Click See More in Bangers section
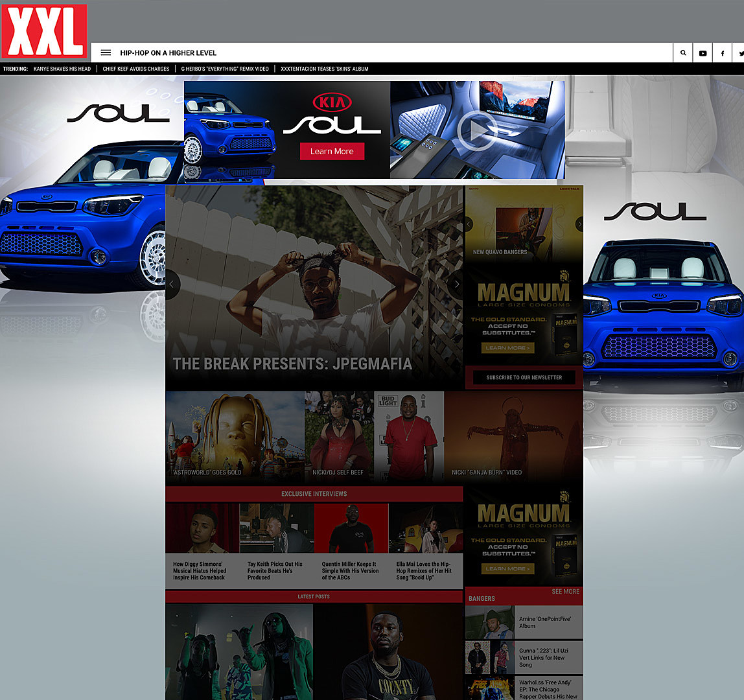Screen dimensions: 744x700 pyautogui.click(x=565, y=591)
